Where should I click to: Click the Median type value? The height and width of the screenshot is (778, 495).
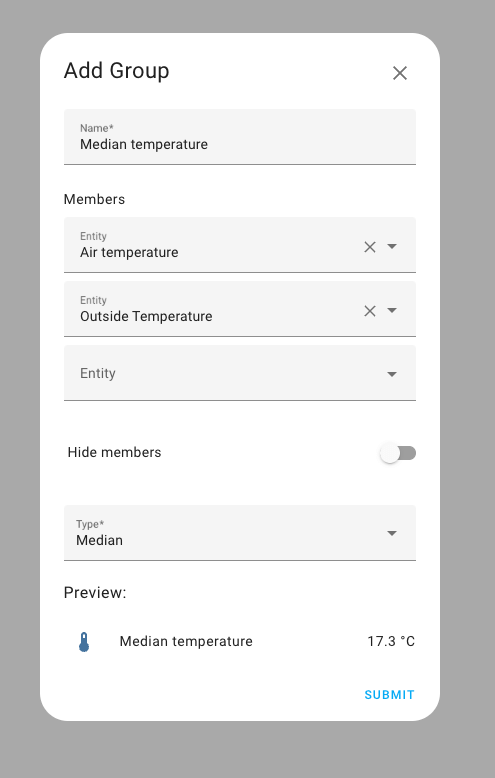click(99, 540)
